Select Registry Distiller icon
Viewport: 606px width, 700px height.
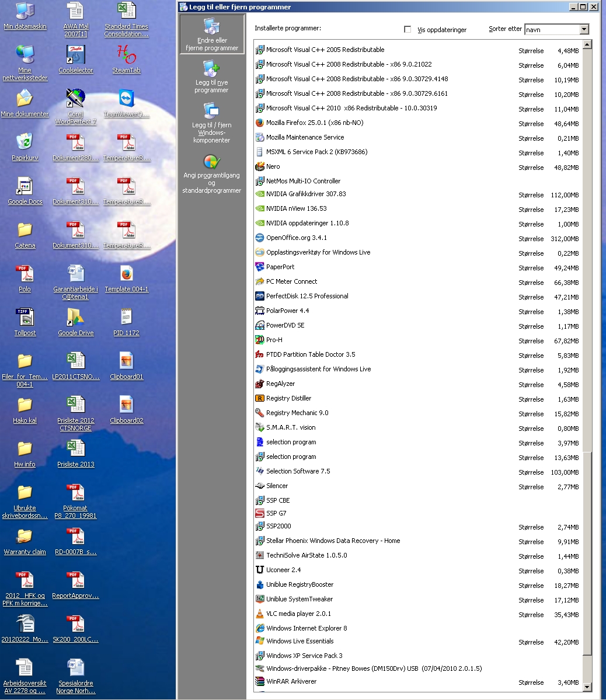click(x=259, y=398)
